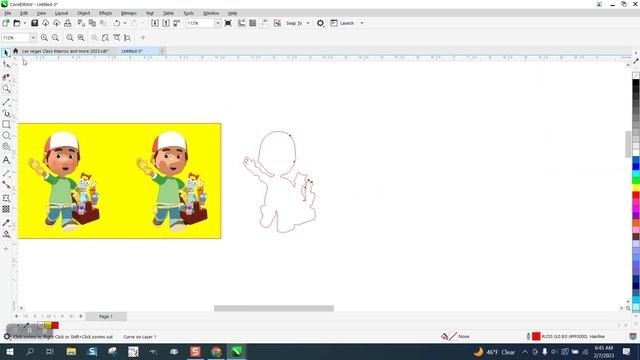Viewport: 640px width, 360px height.
Task: Toggle Show Guidelines button
Action: (x=264, y=23)
